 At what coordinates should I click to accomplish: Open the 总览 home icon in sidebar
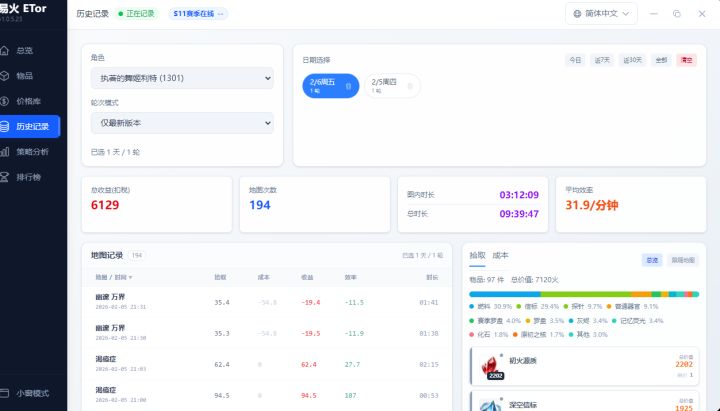(x=4, y=51)
